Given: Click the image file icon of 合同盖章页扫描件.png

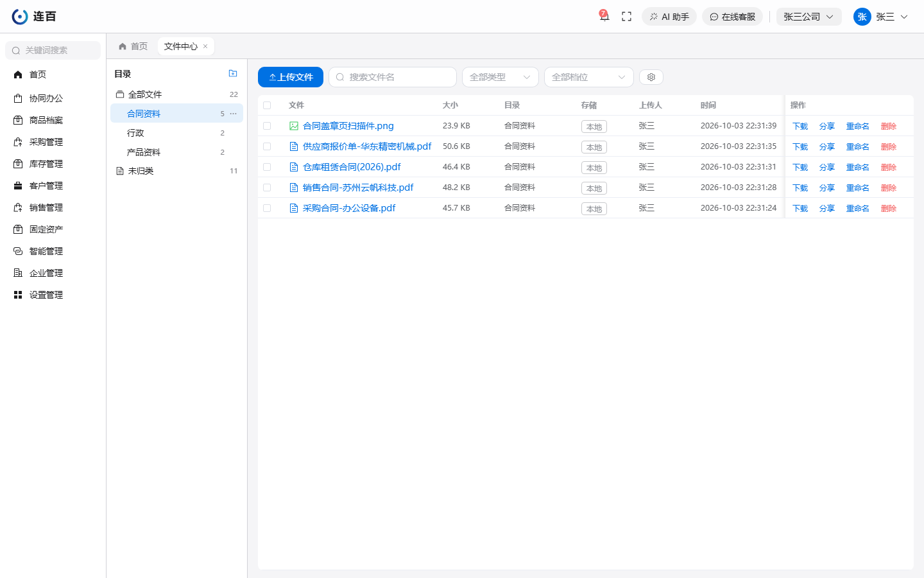Looking at the screenshot, I should (x=294, y=126).
